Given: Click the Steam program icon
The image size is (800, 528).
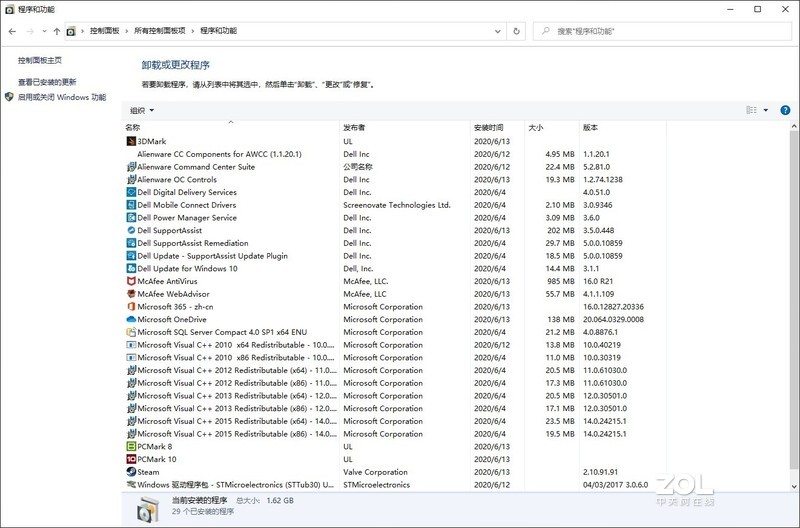Looking at the screenshot, I should click(131, 472).
